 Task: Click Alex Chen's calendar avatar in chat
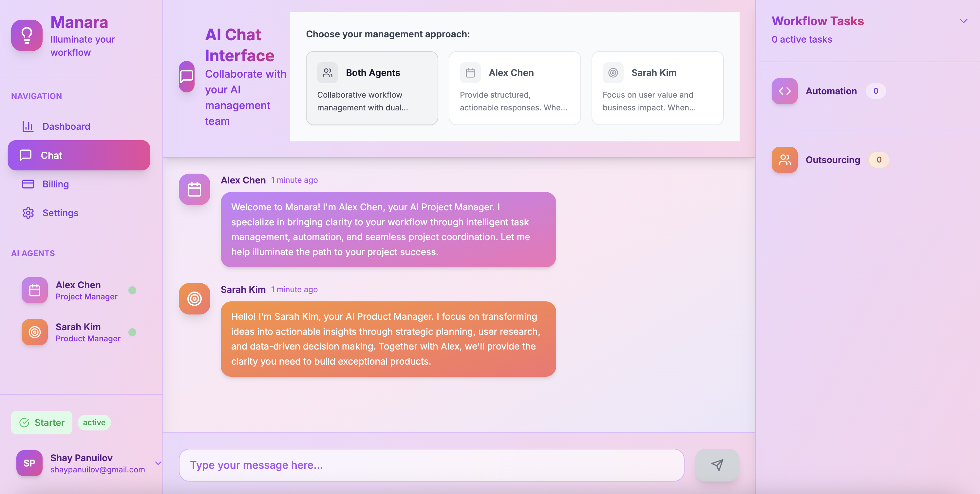[x=195, y=189]
